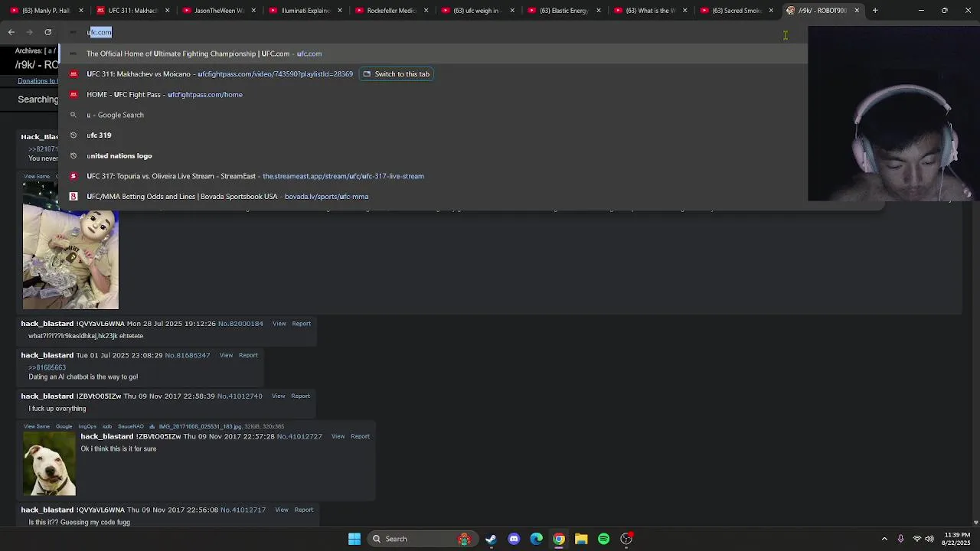Select the 'ufc 319' history suggestion

(433, 135)
